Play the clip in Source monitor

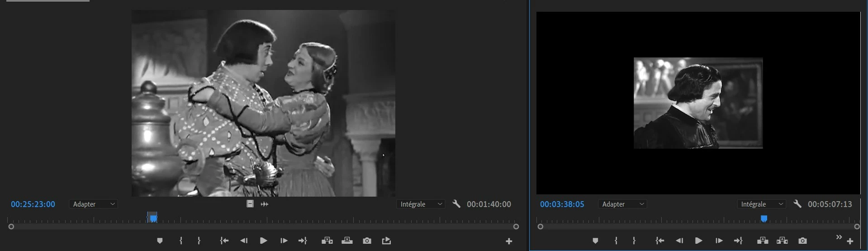264,241
